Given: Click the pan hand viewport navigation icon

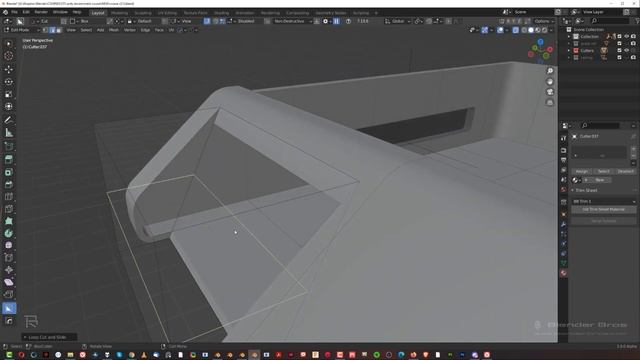Looking at the screenshot, I should coord(550,82).
